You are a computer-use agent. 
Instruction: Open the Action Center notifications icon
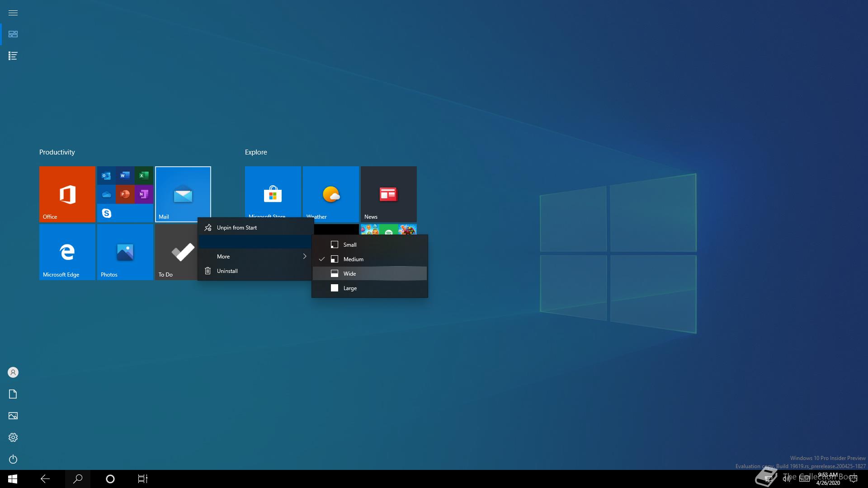[854, 479]
